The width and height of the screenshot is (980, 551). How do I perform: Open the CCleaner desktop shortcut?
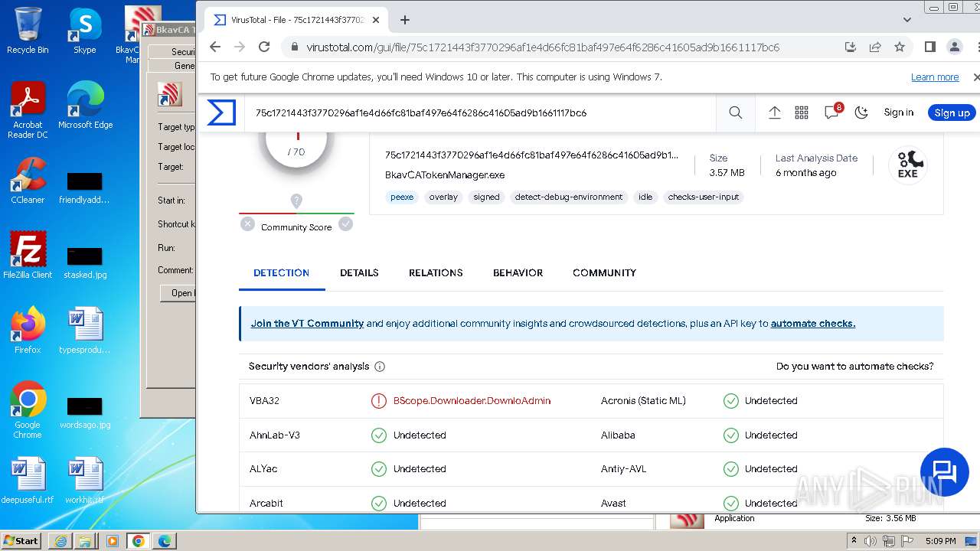pyautogui.click(x=28, y=181)
